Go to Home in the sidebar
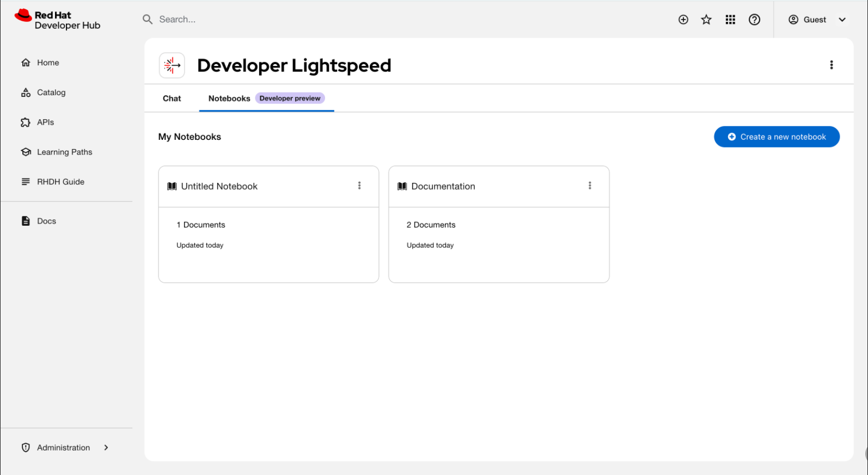The height and width of the screenshot is (475, 868). click(48, 63)
